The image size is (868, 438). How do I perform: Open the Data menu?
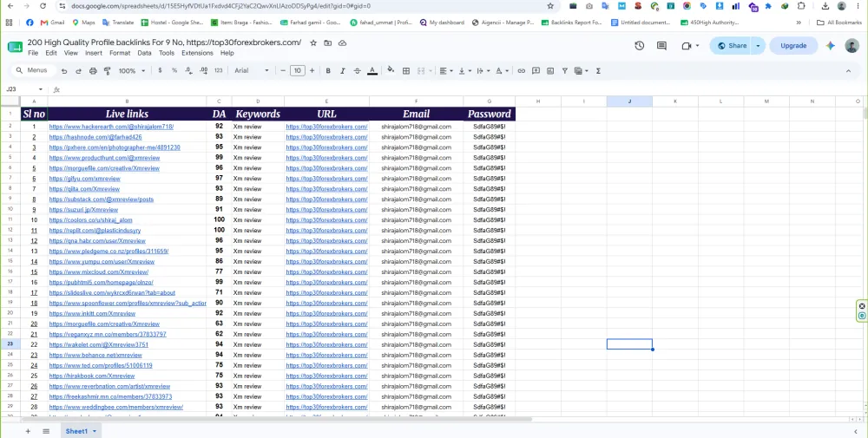144,53
